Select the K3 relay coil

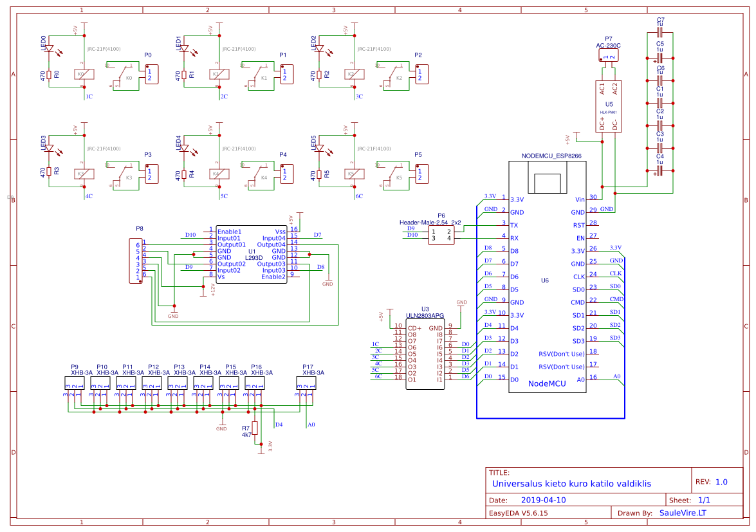tap(84, 174)
